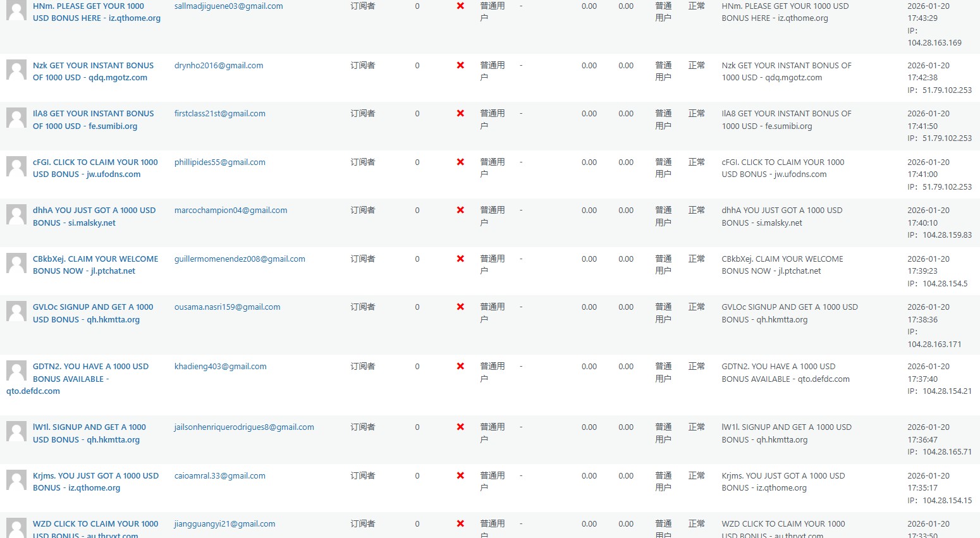Click the red X in khadieng403 row
Screen dimensions: 980x538
pos(460,367)
